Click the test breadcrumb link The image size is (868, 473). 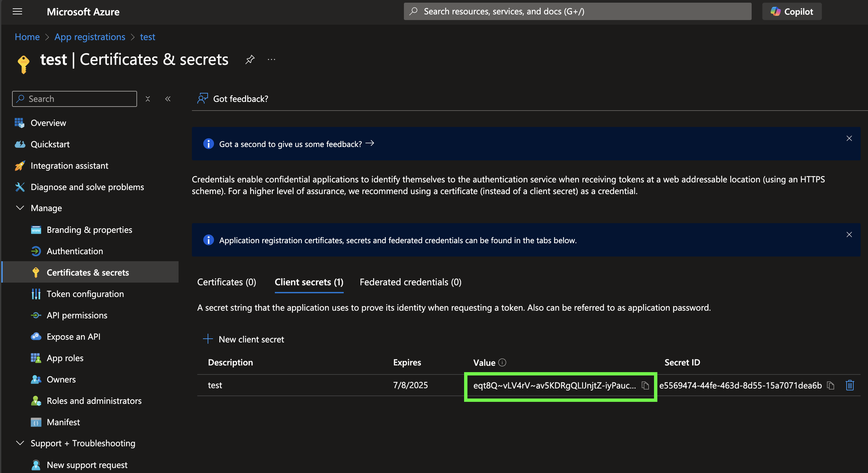pos(147,37)
